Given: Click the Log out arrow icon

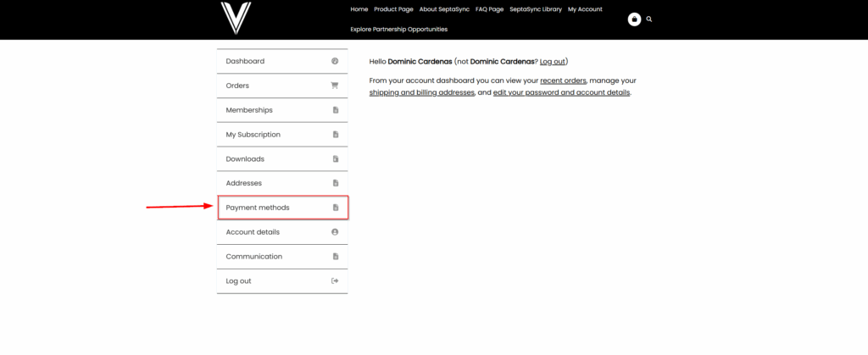Looking at the screenshot, I should point(335,281).
